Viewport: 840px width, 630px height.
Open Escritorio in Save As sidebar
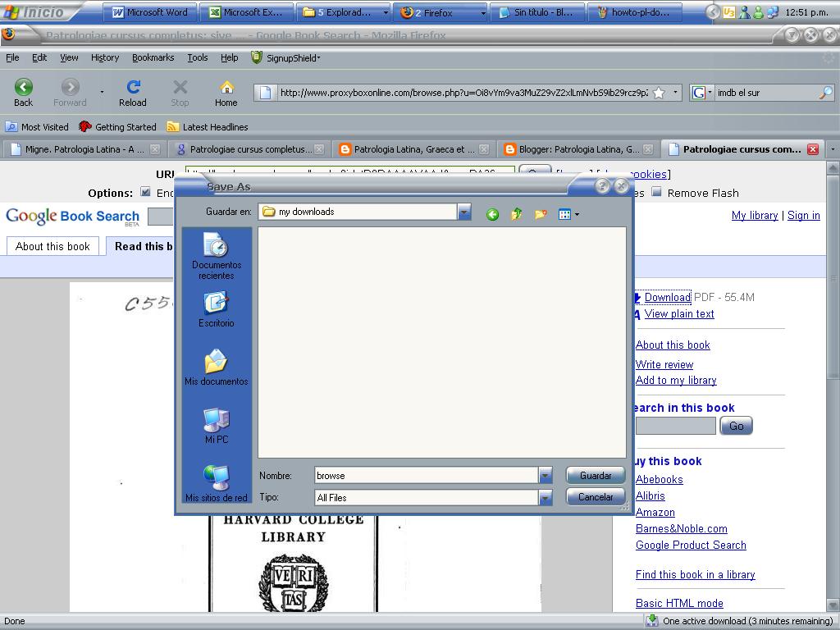[x=217, y=309]
